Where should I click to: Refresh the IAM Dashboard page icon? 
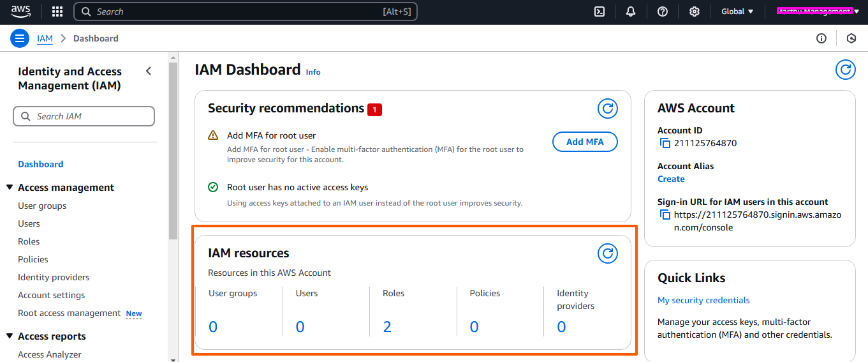pyautogui.click(x=846, y=70)
